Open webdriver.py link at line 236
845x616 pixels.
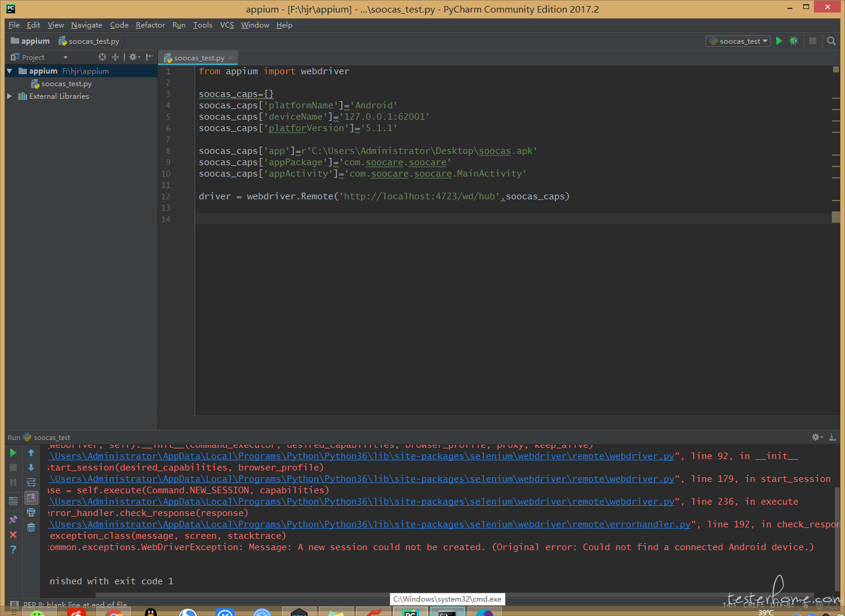[x=361, y=502]
